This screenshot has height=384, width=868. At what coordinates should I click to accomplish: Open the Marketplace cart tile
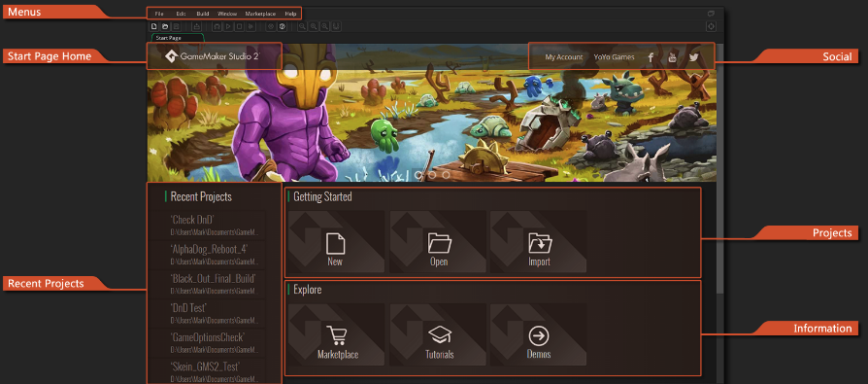337,334
